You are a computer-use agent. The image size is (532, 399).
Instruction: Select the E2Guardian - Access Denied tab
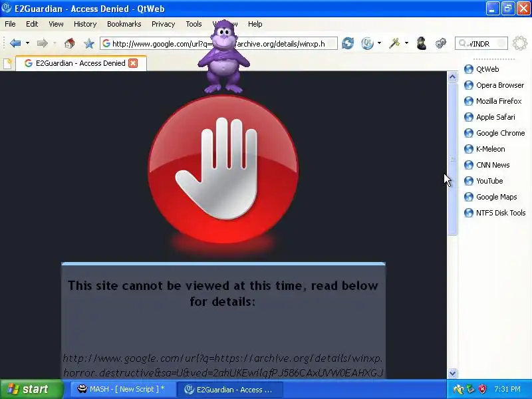point(80,63)
